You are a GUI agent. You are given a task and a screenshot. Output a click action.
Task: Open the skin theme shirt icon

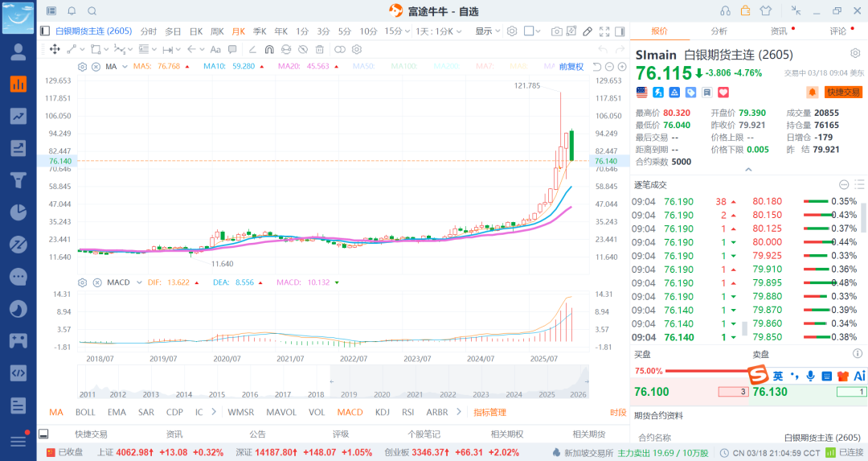click(x=766, y=10)
